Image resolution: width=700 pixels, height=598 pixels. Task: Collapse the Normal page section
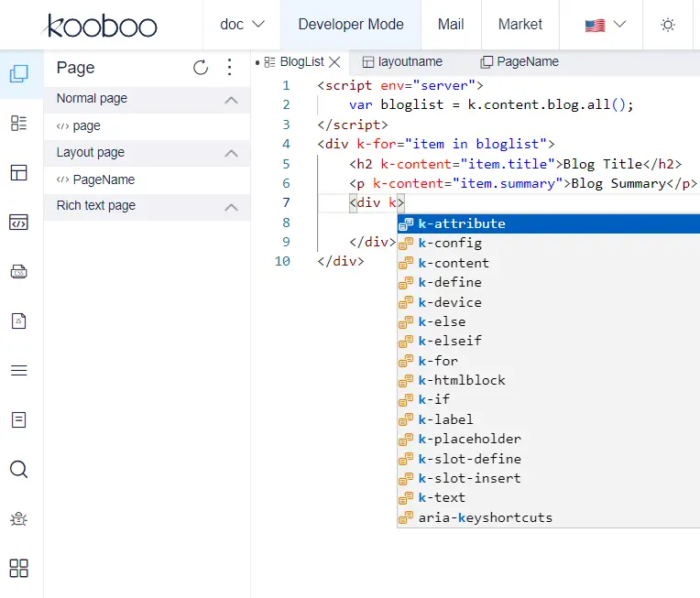[x=231, y=100]
